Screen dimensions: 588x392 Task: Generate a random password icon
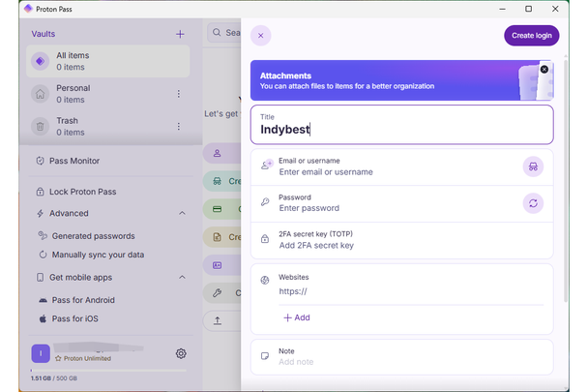pyautogui.click(x=532, y=203)
